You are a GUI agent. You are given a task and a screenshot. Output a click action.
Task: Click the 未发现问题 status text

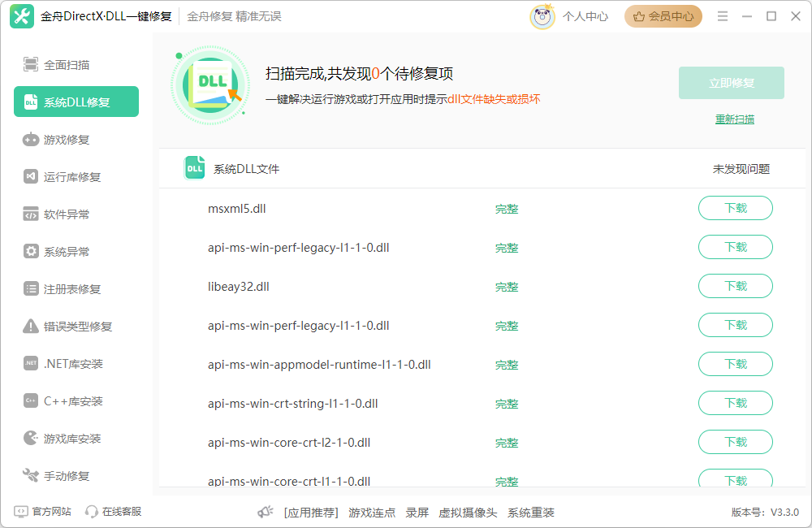point(741,169)
